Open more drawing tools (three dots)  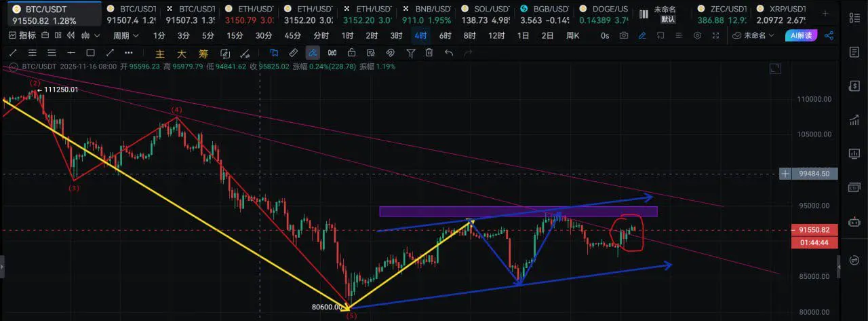129,52
